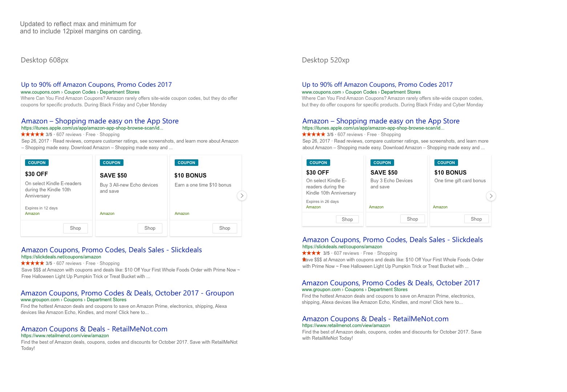The image size is (567, 392).
Task: Click 'Earn a one time $10 bonus' description
Action: click(203, 185)
